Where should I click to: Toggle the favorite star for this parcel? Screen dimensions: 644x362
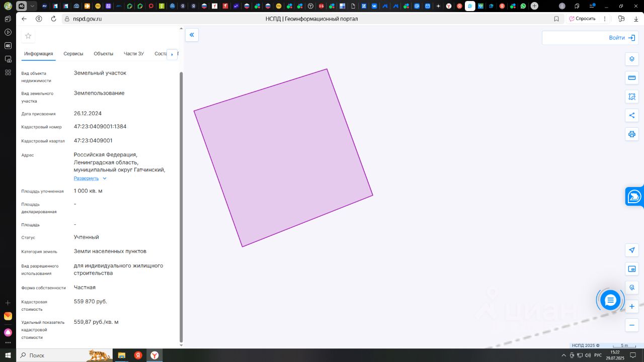pos(28,36)
